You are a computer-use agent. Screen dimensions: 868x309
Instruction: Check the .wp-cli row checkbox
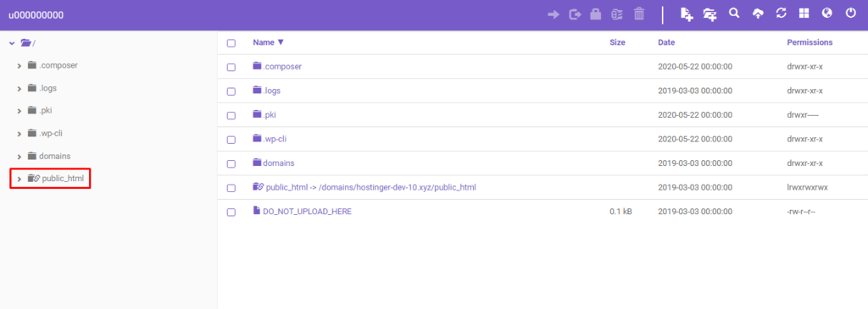pos(231,140)
